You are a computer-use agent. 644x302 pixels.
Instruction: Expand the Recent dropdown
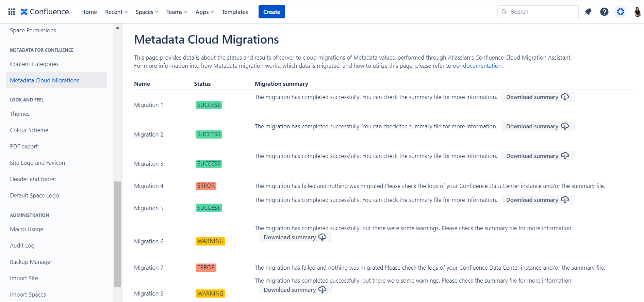(116, 12)
